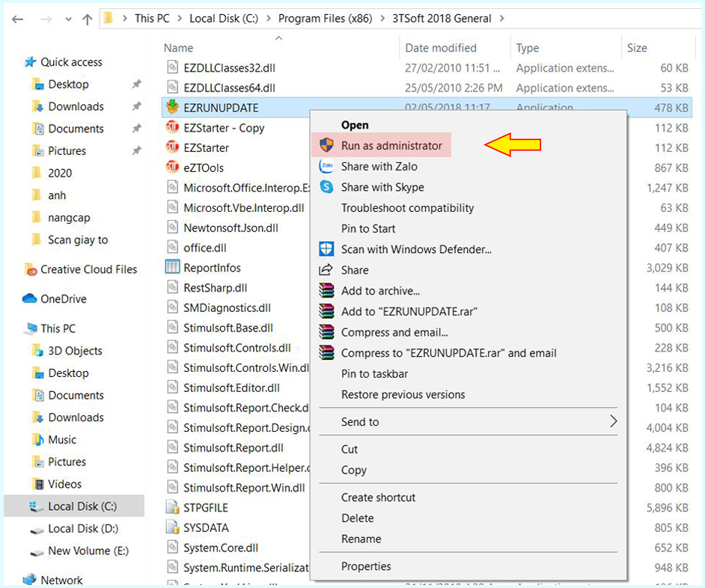Choose Delete in the context menu
This screenshot has height=588, width=705.
pos(358,518)
